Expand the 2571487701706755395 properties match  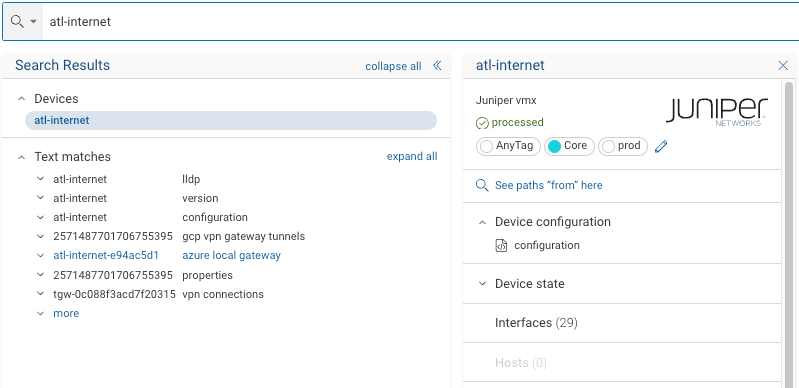click(x=40, y=275)
